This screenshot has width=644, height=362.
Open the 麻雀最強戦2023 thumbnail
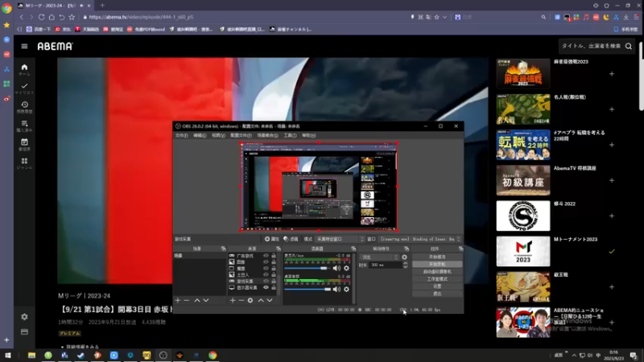(522, 74)
